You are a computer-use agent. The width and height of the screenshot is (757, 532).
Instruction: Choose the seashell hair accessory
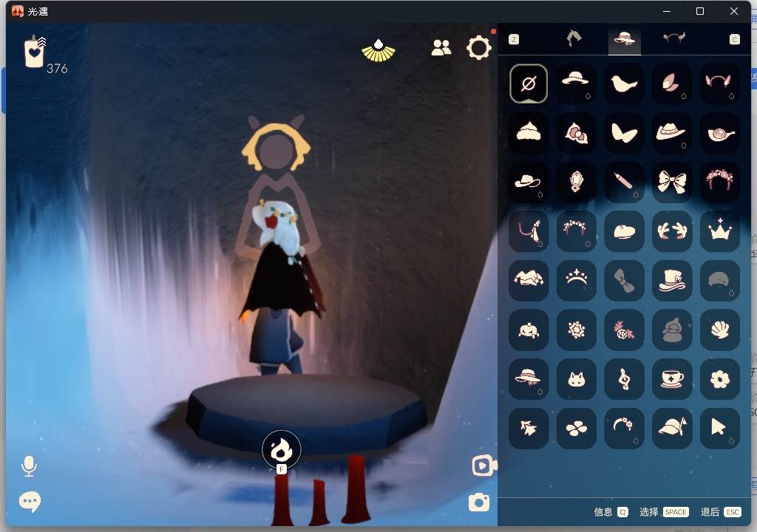coord(719,330)
